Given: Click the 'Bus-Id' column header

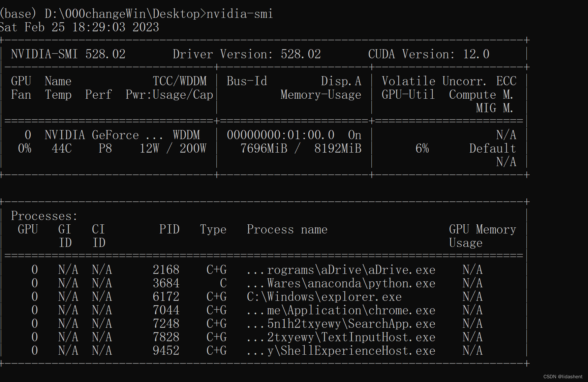Looking at the screenshot, I should [x=247, y=81].
